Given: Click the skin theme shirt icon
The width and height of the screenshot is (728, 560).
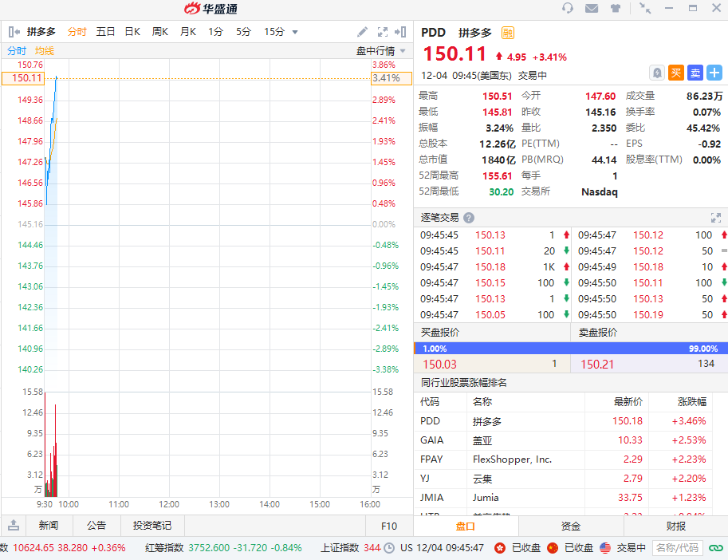Looking at the screenshot, I should click(616, 8).
